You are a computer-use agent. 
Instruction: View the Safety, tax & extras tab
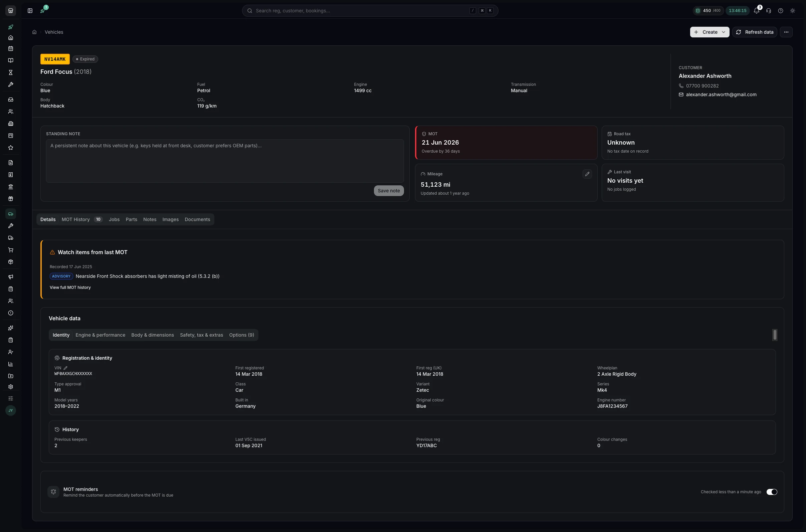pyautogui.click(x=202, y=335)
